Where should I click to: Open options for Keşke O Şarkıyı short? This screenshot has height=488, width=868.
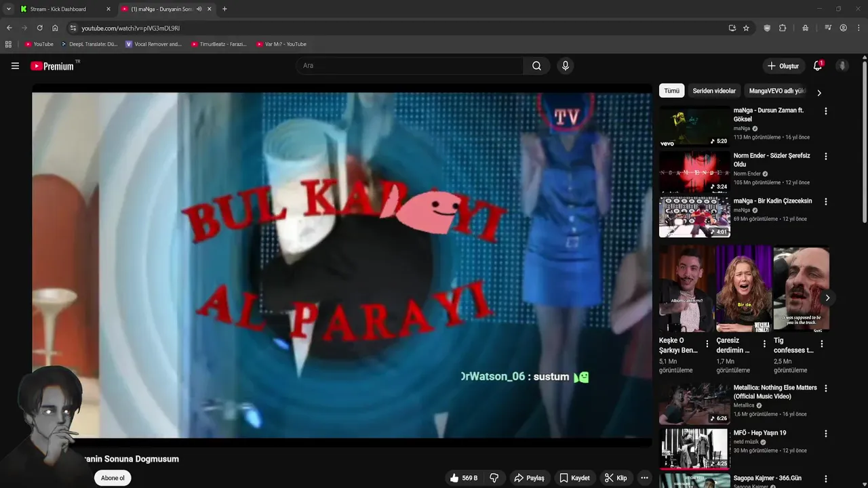[707, 344]
